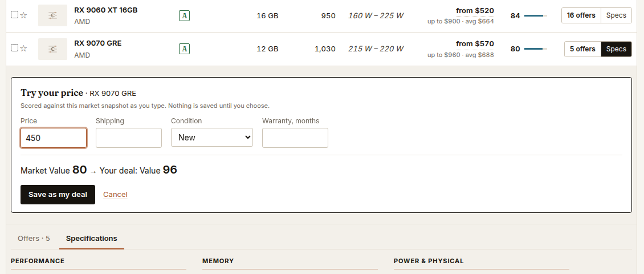The width and height of the screenshot is (644, 274).
Task: Click the 'up to $900 · avg $664' text
Action: (x=460, y=21)
